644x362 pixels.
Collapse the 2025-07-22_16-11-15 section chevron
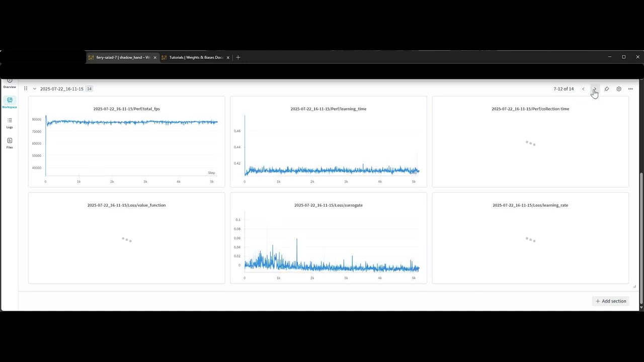pyautogui.click(x=35, y=88)
